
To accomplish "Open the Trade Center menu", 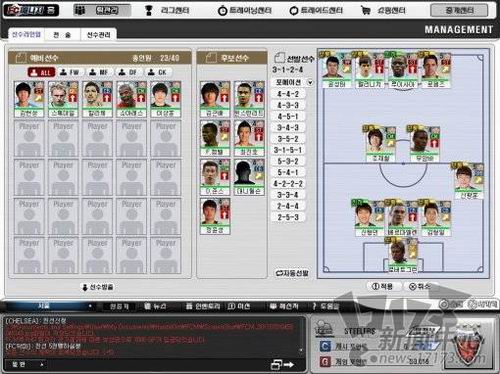I will point(316,11).
